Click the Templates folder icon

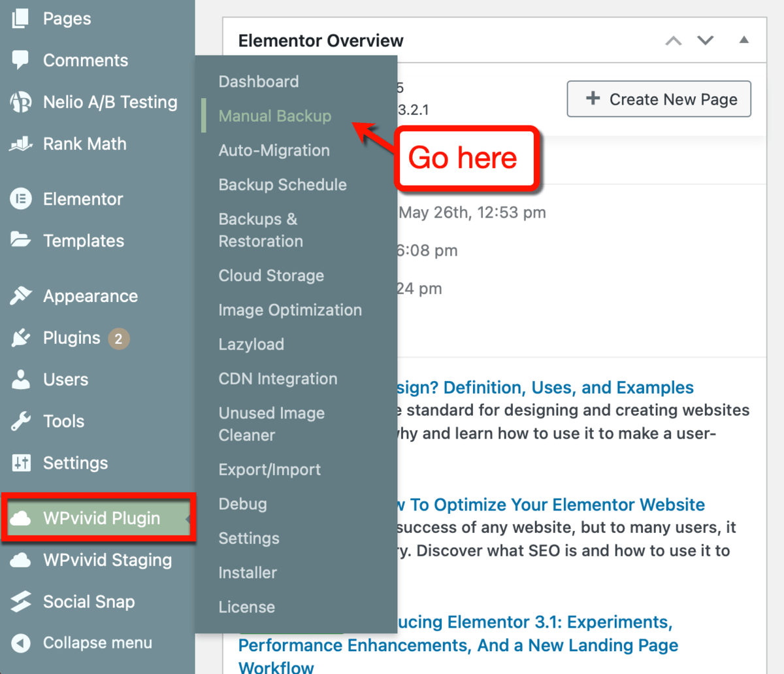20,240
